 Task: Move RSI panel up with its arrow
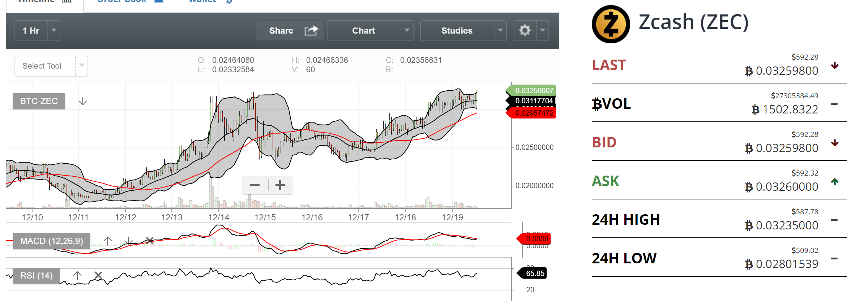(x=77, y=276)
